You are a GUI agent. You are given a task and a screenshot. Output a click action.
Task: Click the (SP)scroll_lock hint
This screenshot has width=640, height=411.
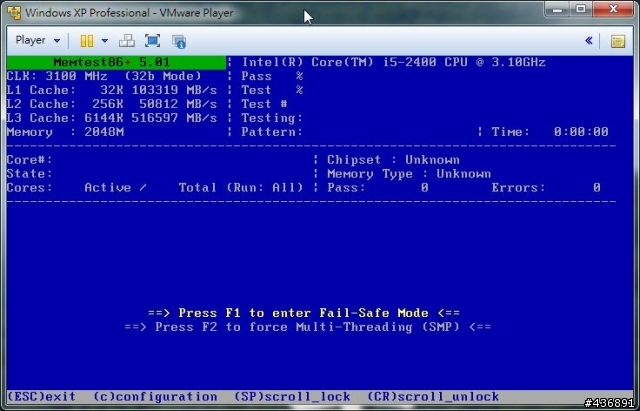coord(292,397)
